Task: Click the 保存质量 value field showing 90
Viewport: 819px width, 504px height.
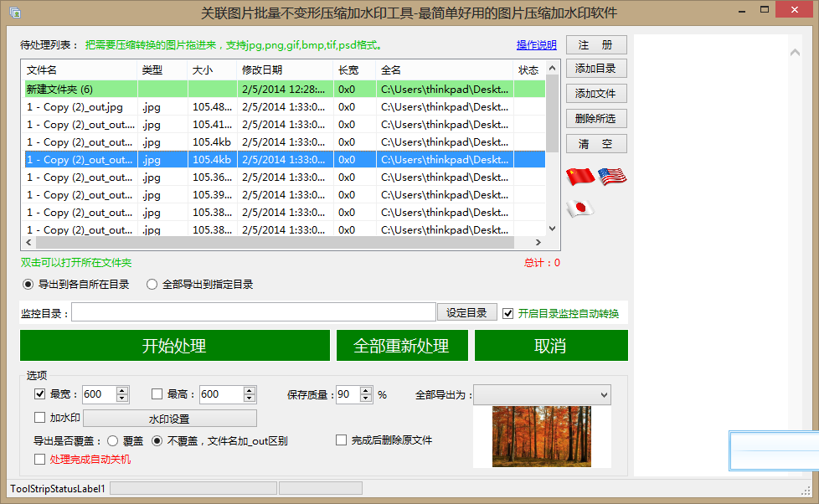Action: (348, 394)
